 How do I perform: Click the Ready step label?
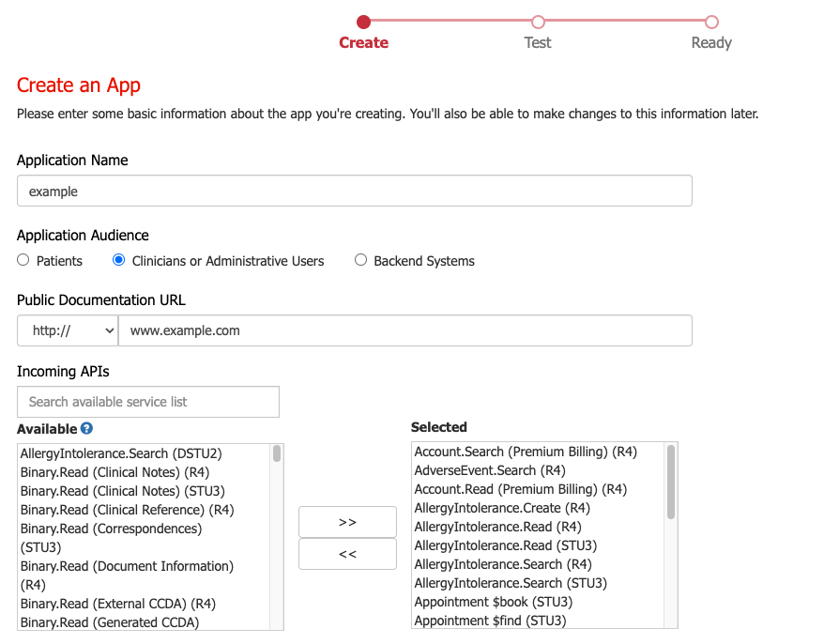[710, 42]
